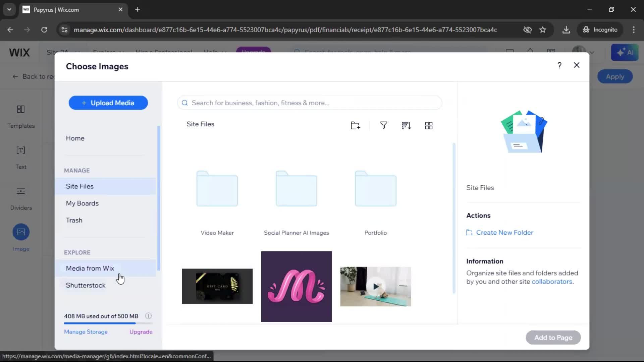Screen dimensions: 644x362
Task: Click the Upgrade storage link
Action: point(141,332)
